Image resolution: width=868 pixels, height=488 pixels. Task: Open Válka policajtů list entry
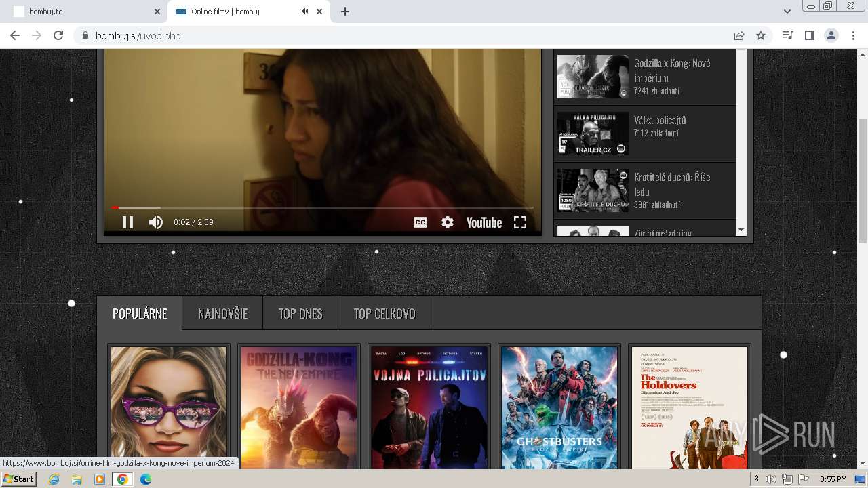(660, 120)
